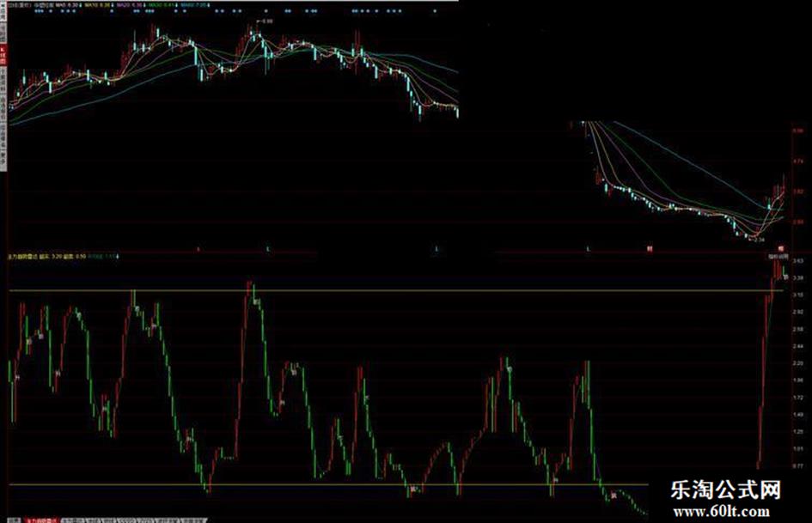The image size is (812, 523).
Task: Click the 2.44 value on indicator axis
Action: pos(798,346)
